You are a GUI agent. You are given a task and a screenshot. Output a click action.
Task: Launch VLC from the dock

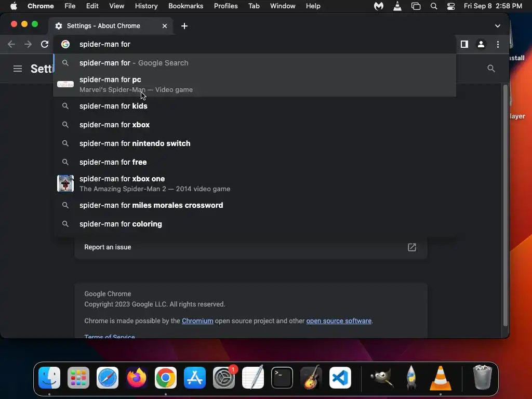pos(441,378)
